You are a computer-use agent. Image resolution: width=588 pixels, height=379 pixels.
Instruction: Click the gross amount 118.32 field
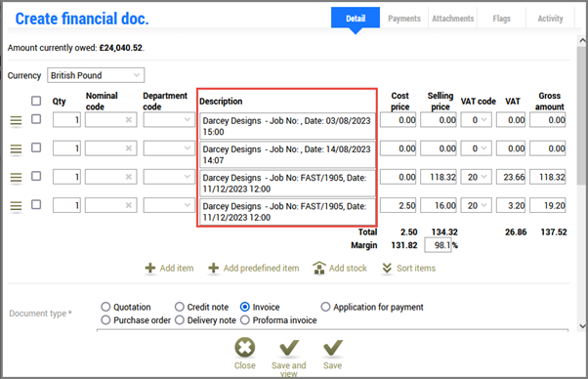point(548,177)
